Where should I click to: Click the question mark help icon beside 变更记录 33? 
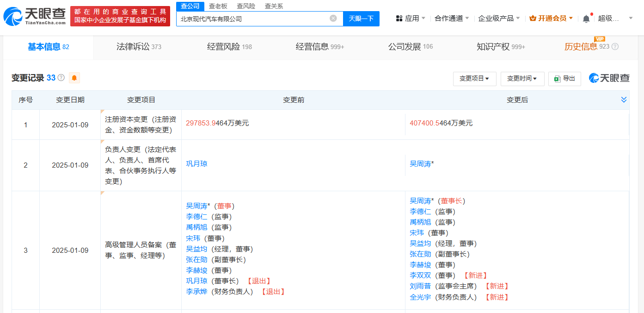61,78
